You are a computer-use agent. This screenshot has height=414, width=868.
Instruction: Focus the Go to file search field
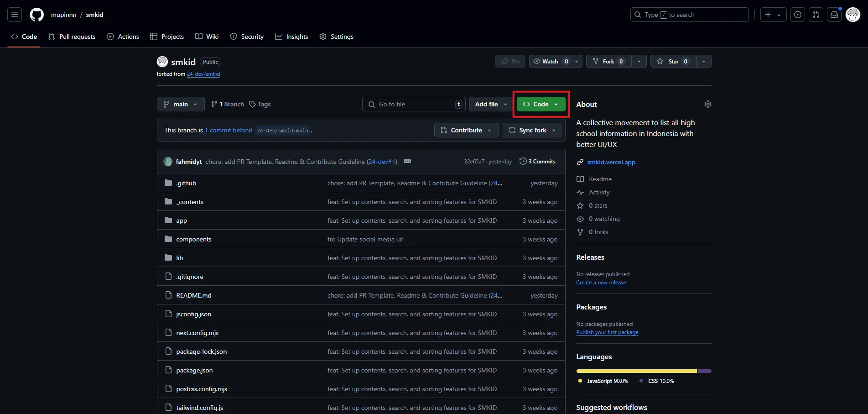414,104
